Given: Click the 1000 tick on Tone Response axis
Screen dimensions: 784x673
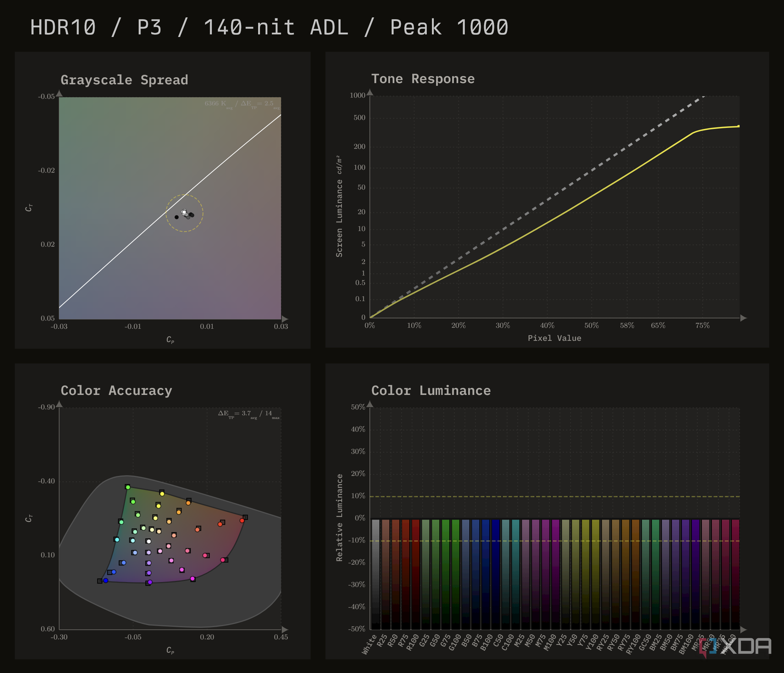Looking at the screenshot, I should (358, 95).
